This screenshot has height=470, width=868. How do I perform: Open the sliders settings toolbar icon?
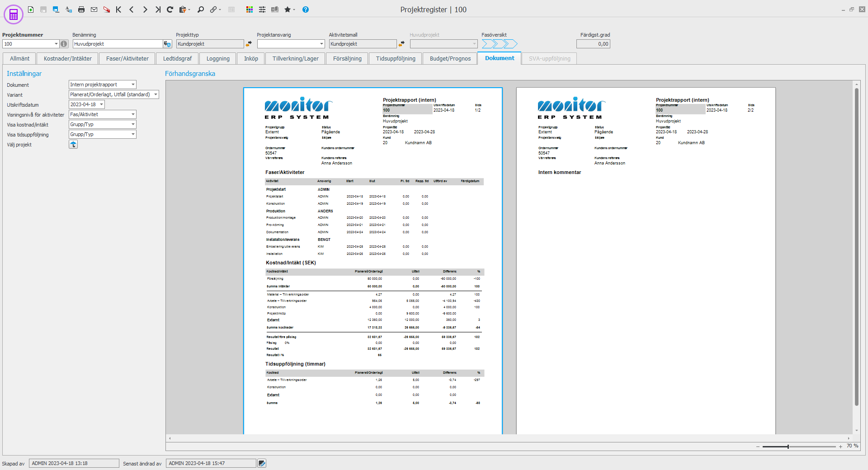pos(262,9)
